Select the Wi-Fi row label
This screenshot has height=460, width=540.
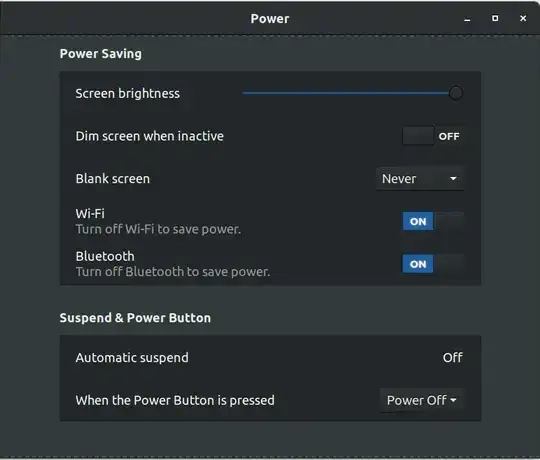pyautogui.click(x=90, y=213)
